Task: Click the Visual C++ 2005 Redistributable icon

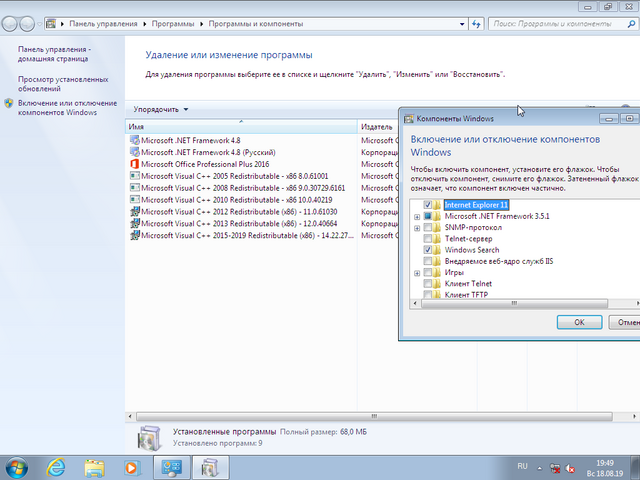Action: (x=135, y=176)
